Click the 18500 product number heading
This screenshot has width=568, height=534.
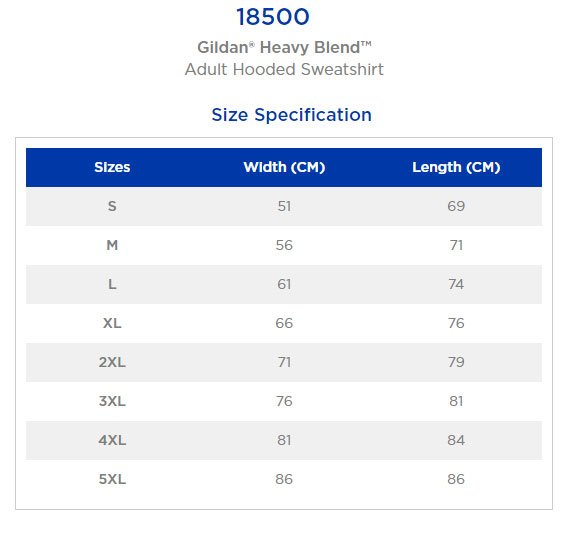pos(273,17)
